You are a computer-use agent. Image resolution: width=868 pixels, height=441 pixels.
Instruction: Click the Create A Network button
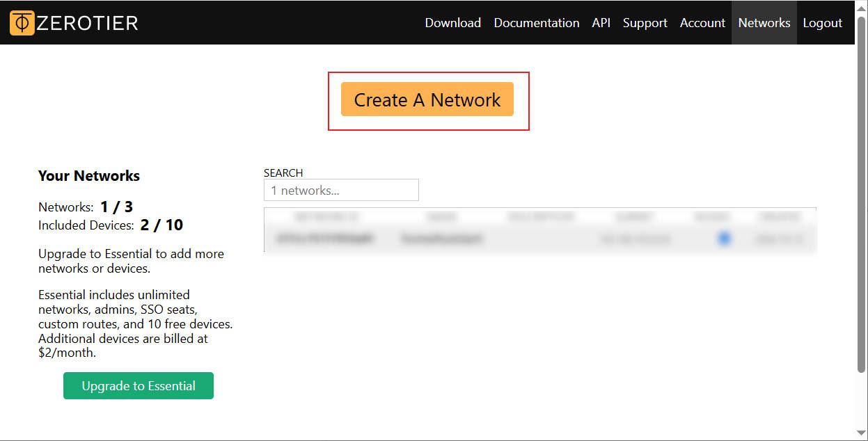tap(427, 99)
